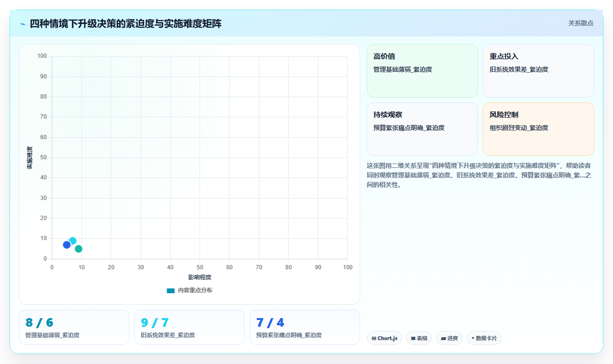Click the 实施难度 y-axis title
Viewport: 613px width, 364px height.
click(x=30, y=158)
